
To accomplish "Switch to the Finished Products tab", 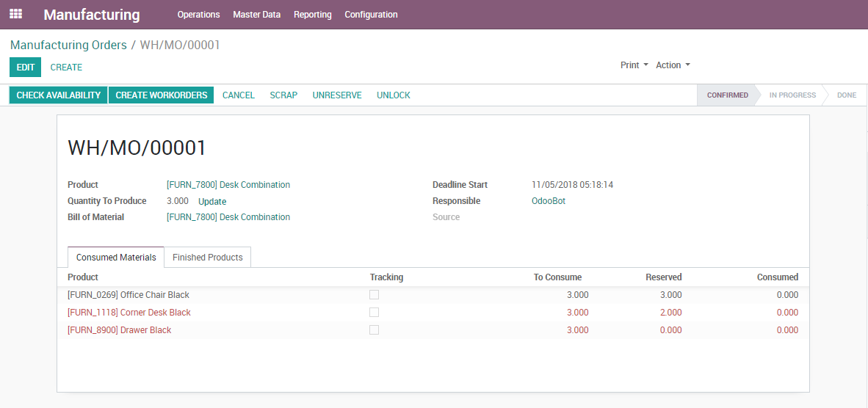I will (x=207, y=258).
